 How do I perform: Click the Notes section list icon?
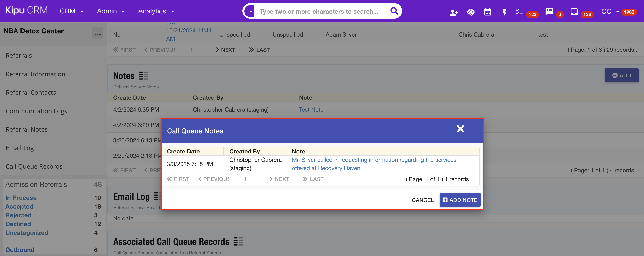[143, 76]
